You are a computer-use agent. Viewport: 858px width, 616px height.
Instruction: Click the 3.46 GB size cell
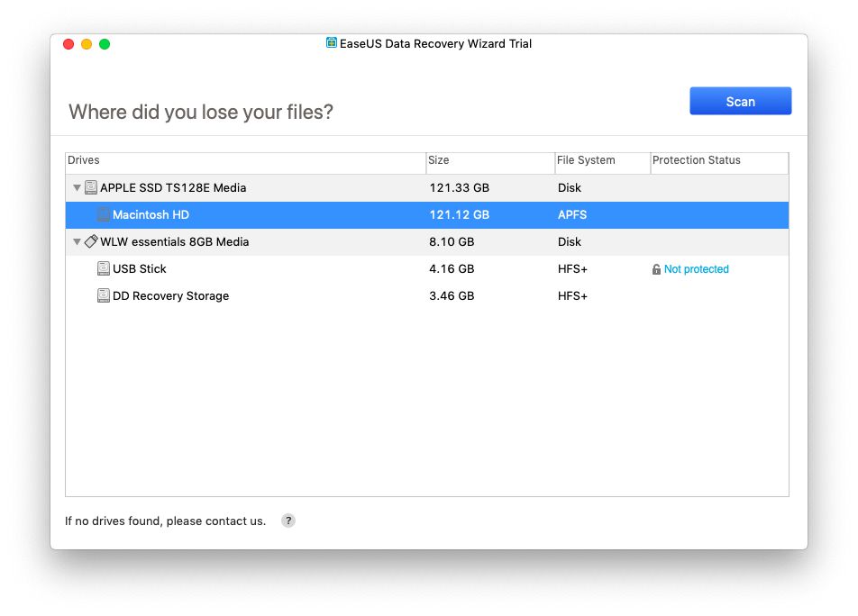coord(452,295)
